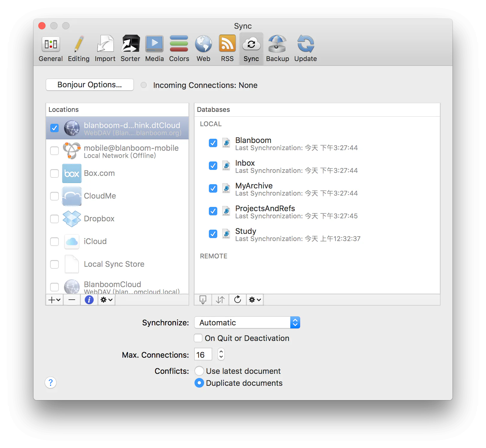Uncheck the MyArchive database checkbox
The image size is (486, 448).
tap(213, 188)
